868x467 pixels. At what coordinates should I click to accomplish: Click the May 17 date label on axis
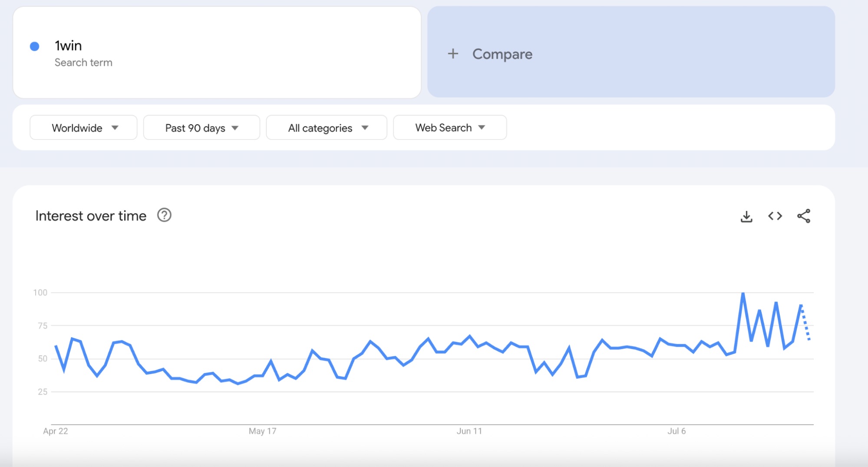pos(262,431)
